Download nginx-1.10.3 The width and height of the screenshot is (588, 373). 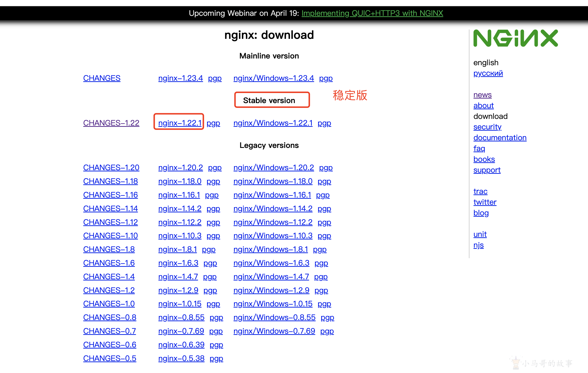point(180,236)
